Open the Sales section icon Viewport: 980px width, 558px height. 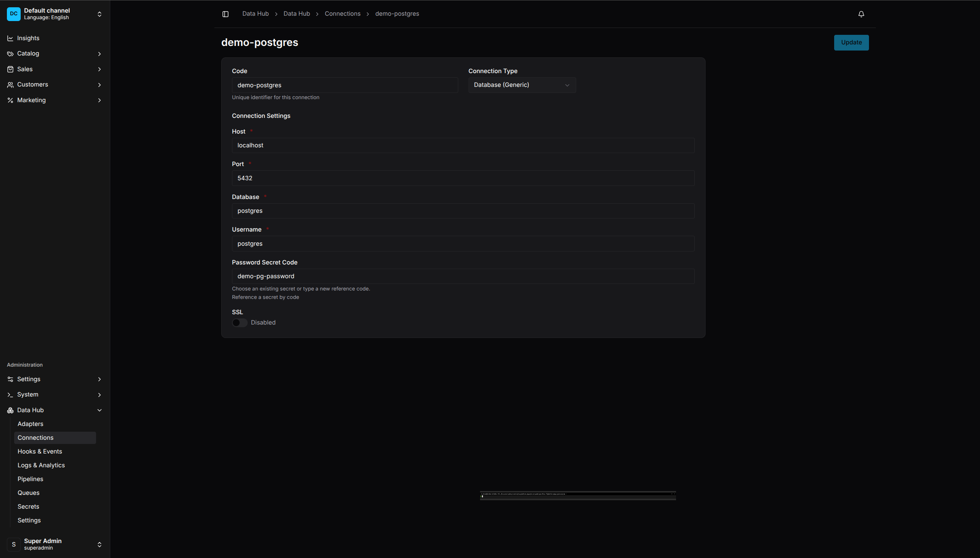pos(10,69)
